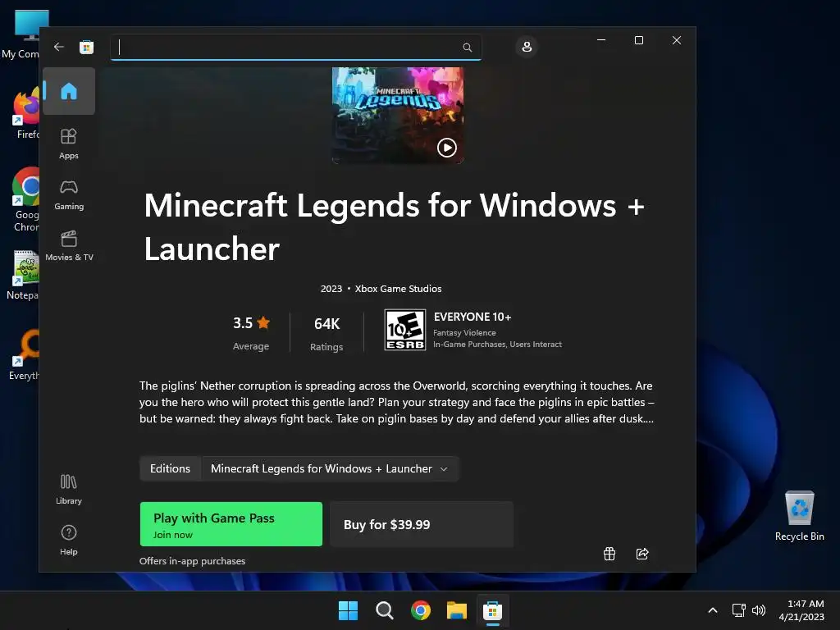Show hidden system tray icons chevron
840x630 pixels.
(x=713, y=610)
